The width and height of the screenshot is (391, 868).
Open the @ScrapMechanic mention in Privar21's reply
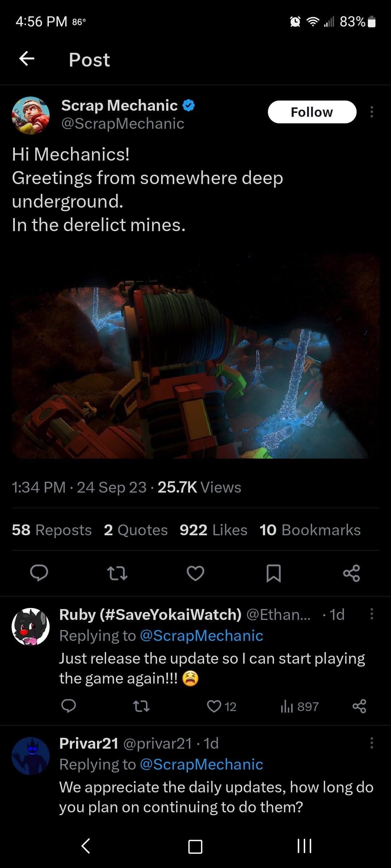pos(201,764)
